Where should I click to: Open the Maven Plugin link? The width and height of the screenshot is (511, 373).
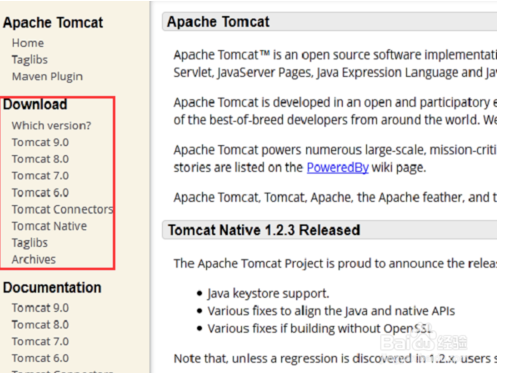click(47, 77)
